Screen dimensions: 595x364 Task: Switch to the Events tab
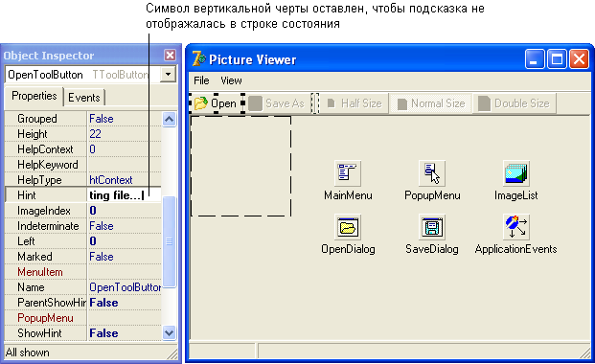pos(84,98)
